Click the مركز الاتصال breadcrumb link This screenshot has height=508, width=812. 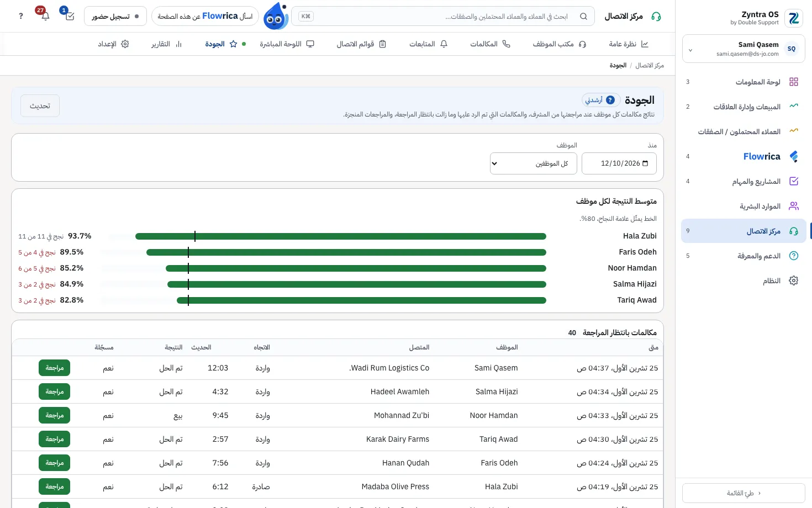(650, 65)
